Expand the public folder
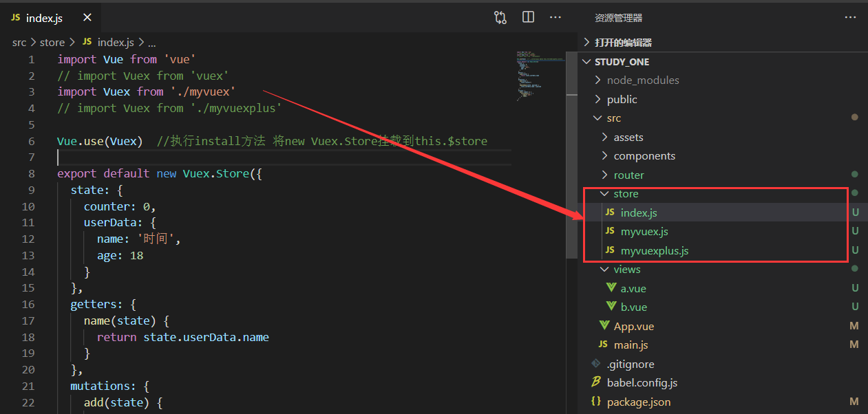 (597, 99)
